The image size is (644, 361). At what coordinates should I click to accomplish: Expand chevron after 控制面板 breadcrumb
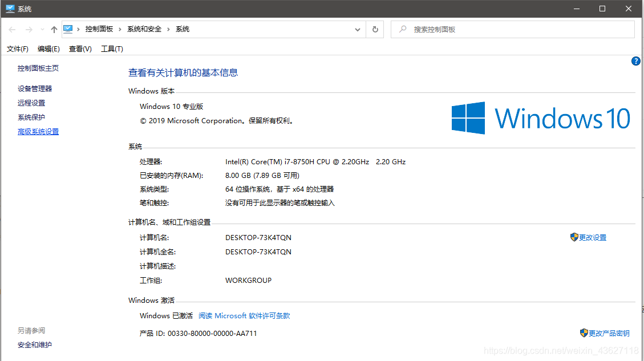120,30
